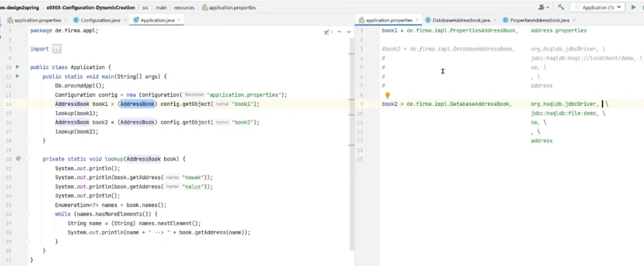Click the properties file icon in the breadcrumb
Screen dimensions: 644x266
point(205,8)
